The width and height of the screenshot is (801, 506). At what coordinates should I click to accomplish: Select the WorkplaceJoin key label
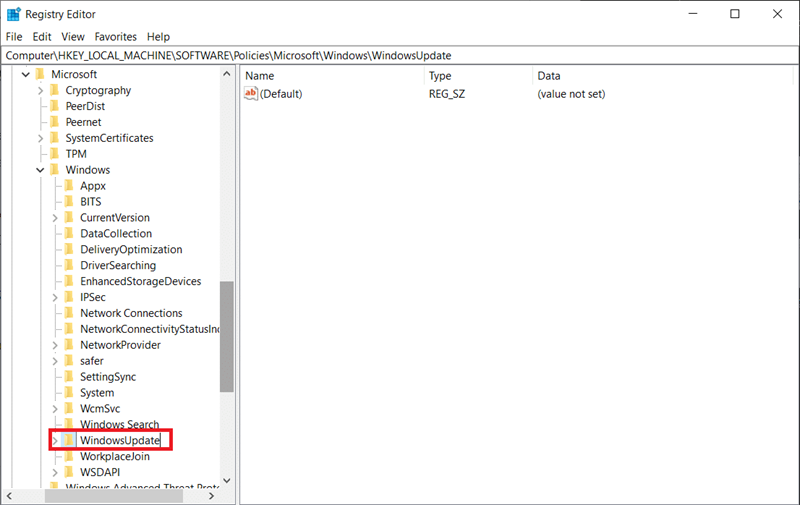114,456
